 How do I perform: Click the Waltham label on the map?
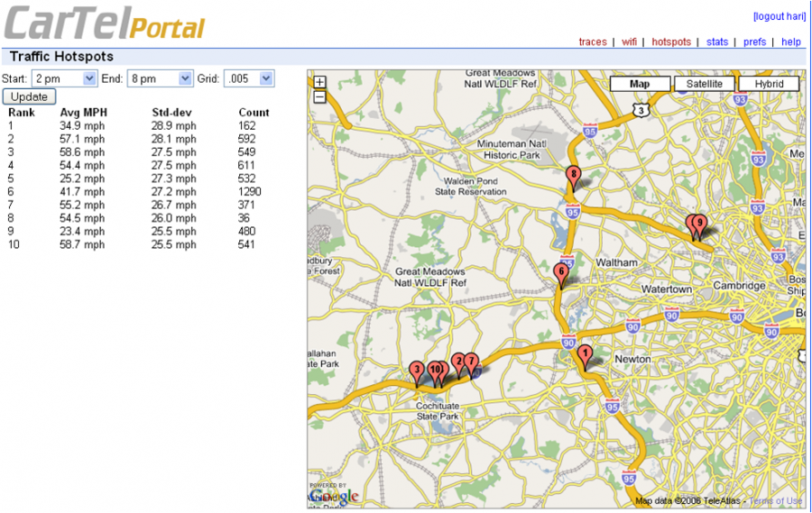616,262
